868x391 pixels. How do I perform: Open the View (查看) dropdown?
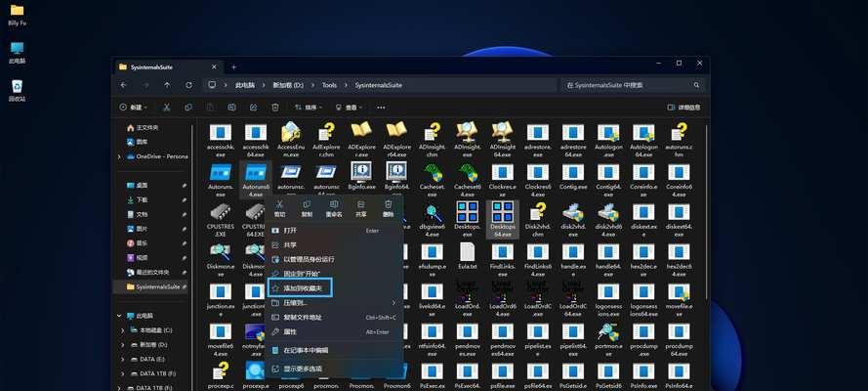[349, 108]
